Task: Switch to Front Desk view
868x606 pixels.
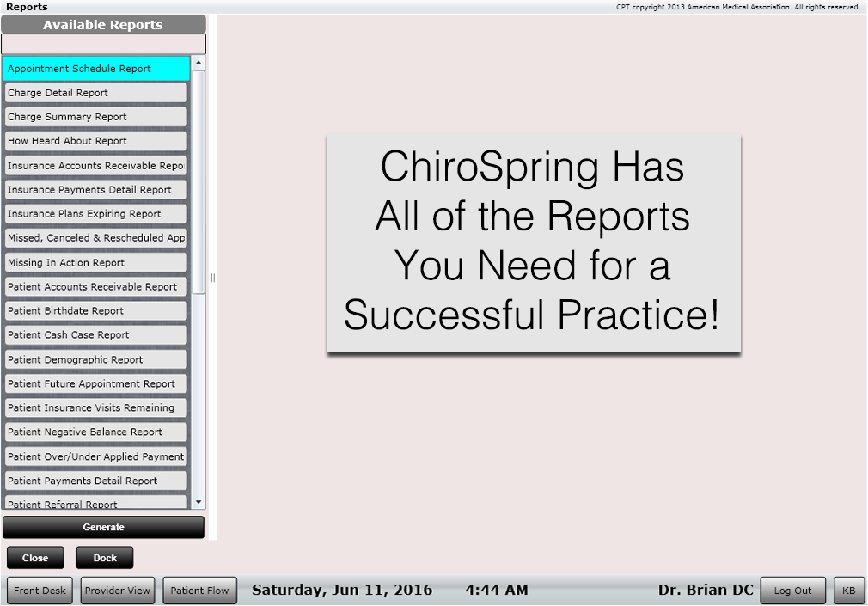Action: (x=40, y=591)
